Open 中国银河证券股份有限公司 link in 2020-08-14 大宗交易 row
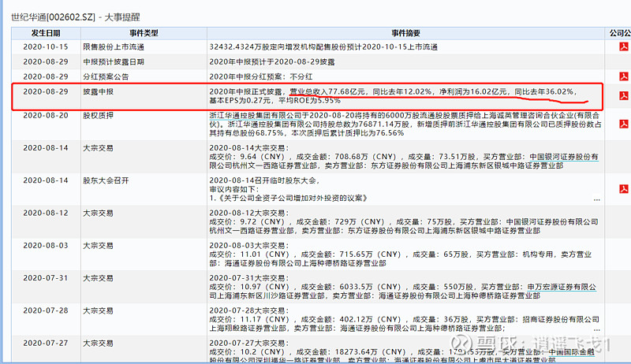Viewport: 631px width, 364px height. 564,157
